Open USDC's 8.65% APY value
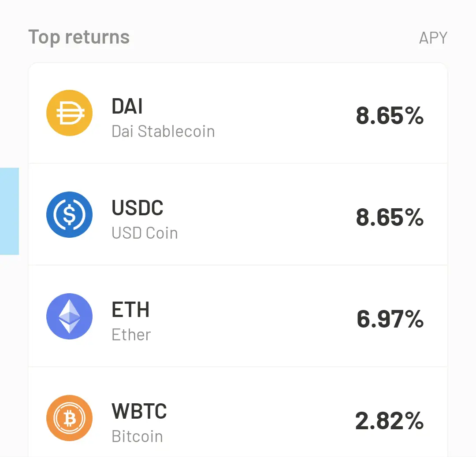 coord(390,217)
